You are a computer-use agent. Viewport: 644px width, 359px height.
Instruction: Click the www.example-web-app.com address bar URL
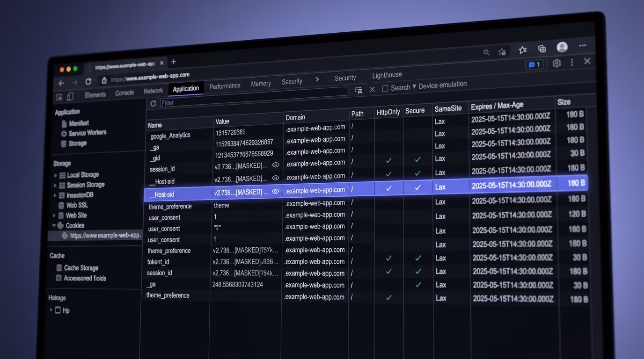pyautogui.click(x=150, y=77)
